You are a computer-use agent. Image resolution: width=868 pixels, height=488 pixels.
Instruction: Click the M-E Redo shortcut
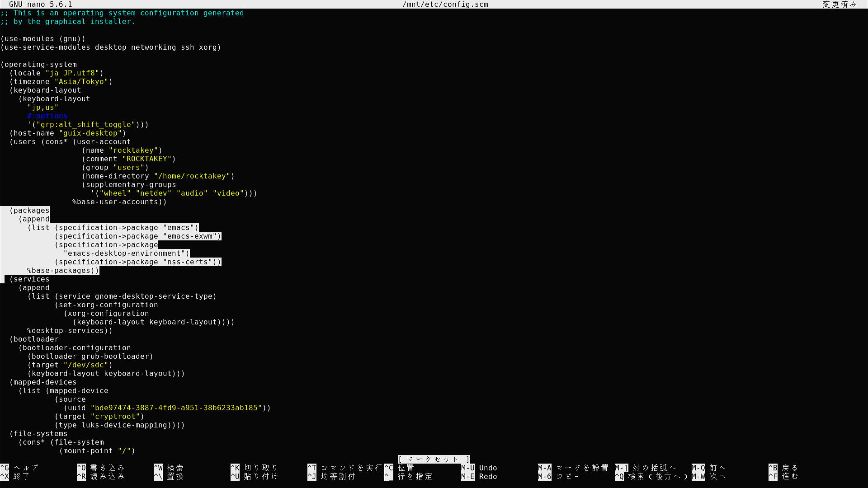(x=479, y=476)
